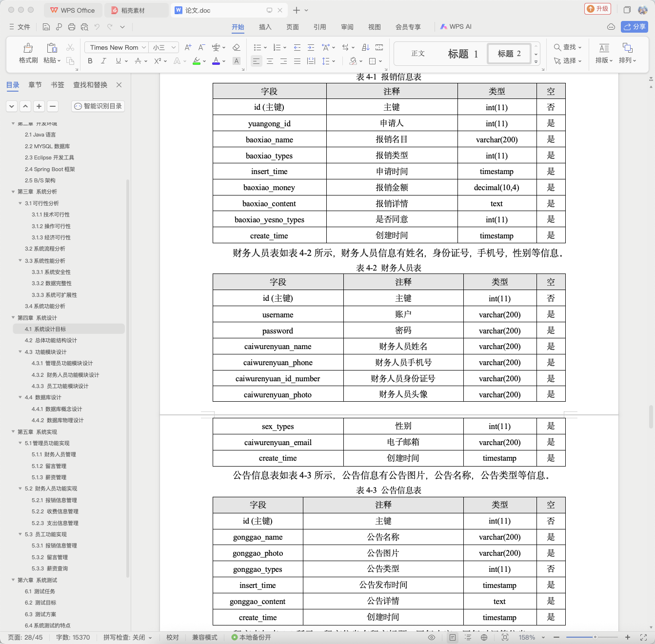The height and width of the screenshot is (644, 655).
Task: Collapse the 第四章 系统设计 tree node
Action: pos(14,317)
